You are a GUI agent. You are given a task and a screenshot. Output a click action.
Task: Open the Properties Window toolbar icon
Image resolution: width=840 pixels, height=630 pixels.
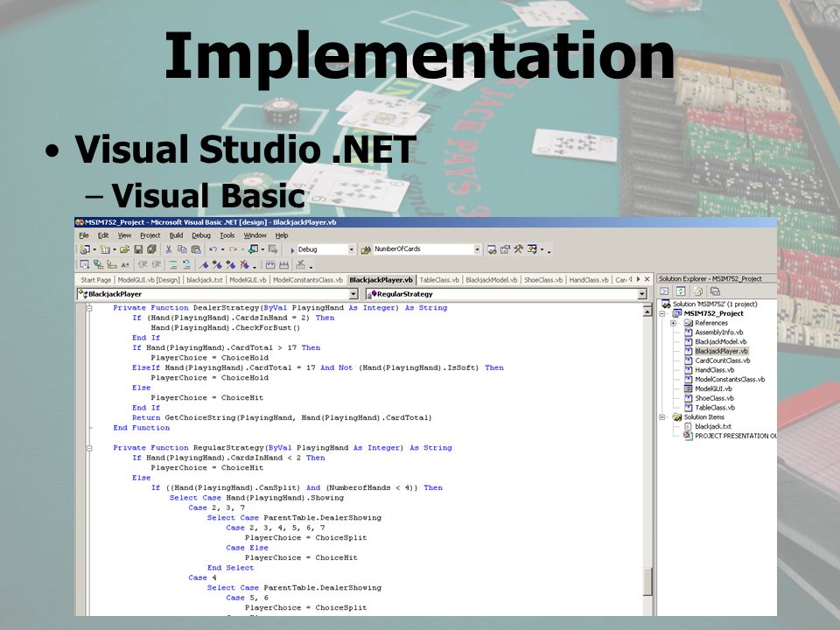pyautogui.click(x=505, y=249)
